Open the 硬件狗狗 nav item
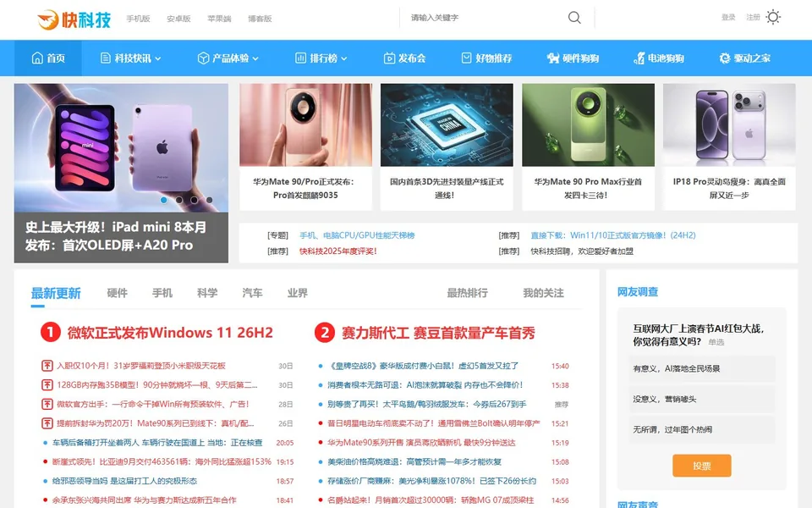The width and height of the screenshot is (812, 508). point(573,58)
